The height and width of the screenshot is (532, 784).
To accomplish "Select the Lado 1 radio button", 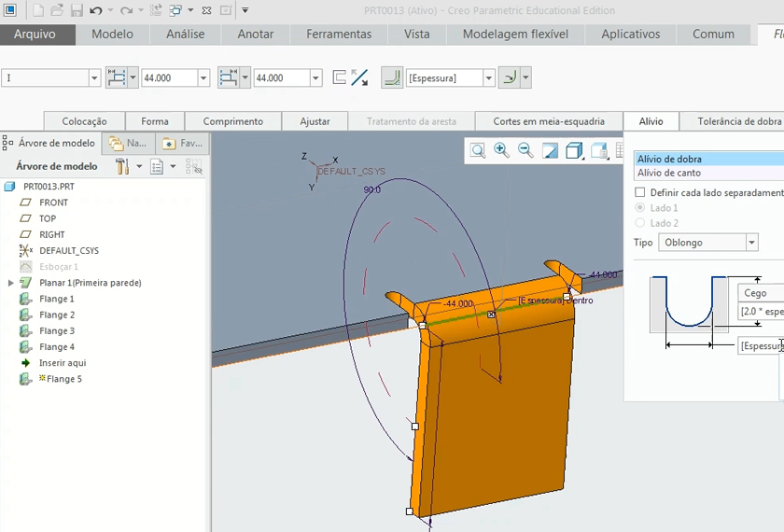I will (640, 208).
